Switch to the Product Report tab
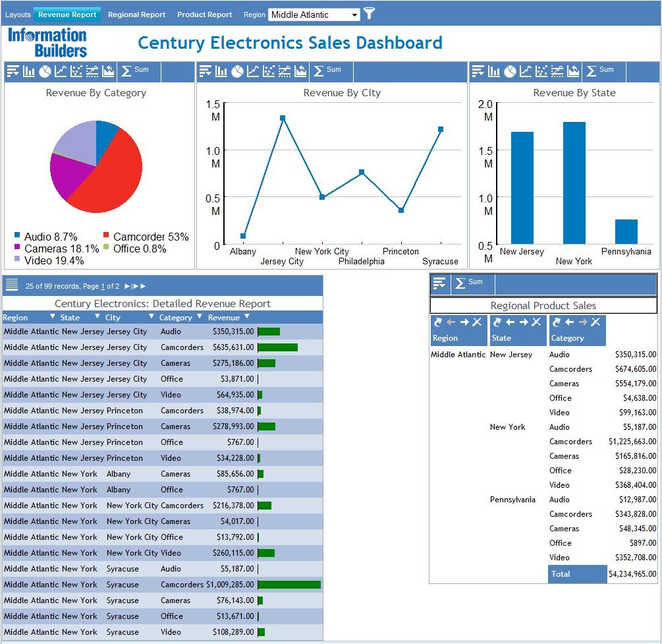The height and width of the screenshot is (644, 662). point(204,15)
